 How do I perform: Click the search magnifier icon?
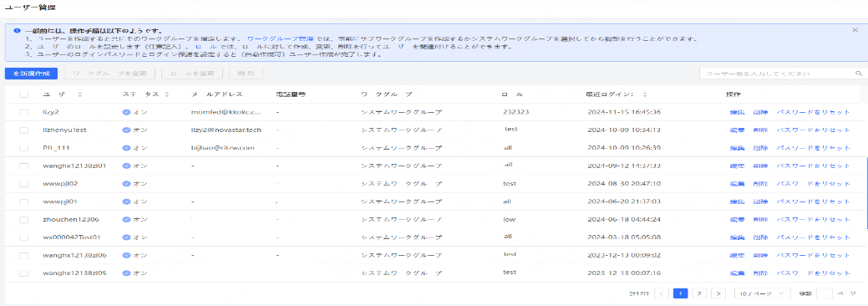point(859,74)
